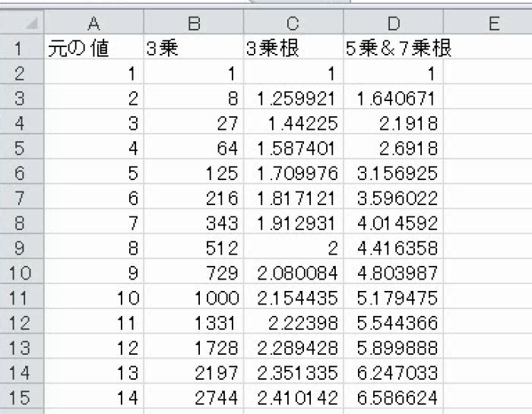Select row 1 header

pos(22,47)
